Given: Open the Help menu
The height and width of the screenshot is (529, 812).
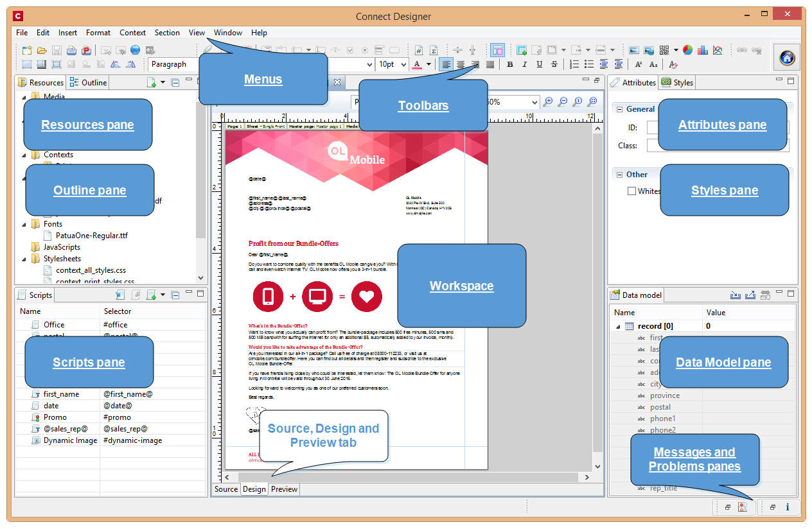Looking at the screenshot, I should [259, 33].
